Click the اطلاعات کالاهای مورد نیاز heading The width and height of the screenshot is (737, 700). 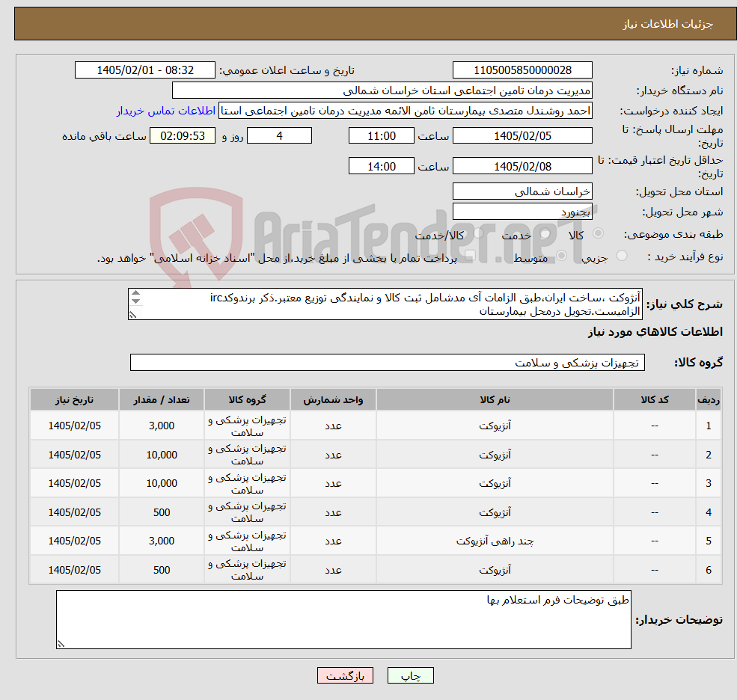pos(655,332)
